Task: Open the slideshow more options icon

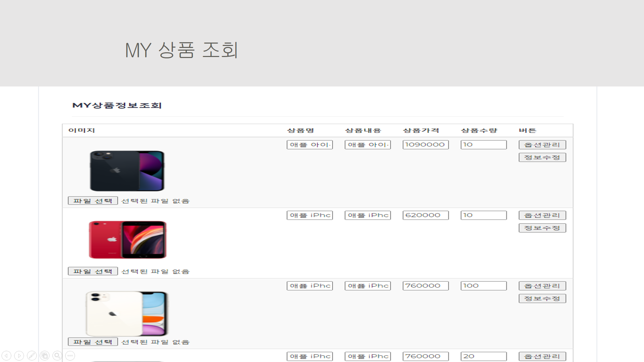Action: (70, 356)
